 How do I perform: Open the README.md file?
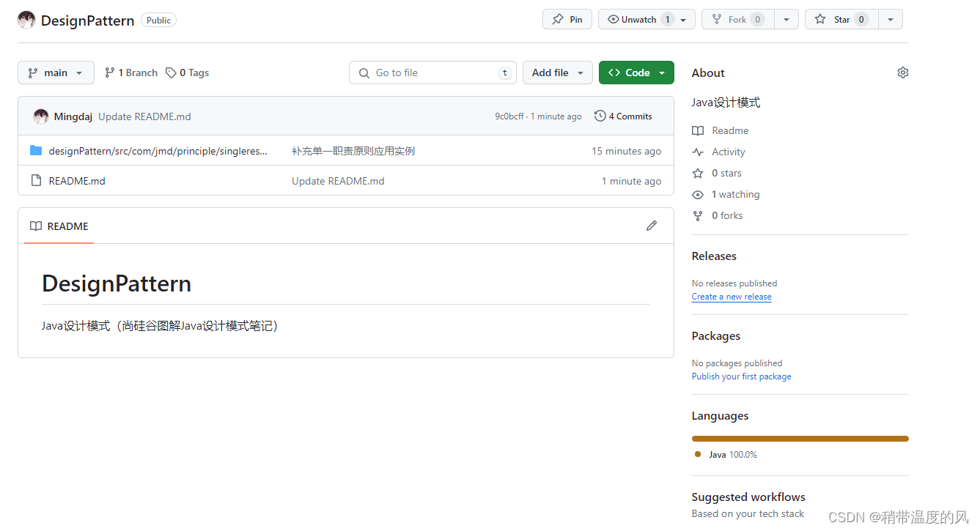[x=77, y=181]
